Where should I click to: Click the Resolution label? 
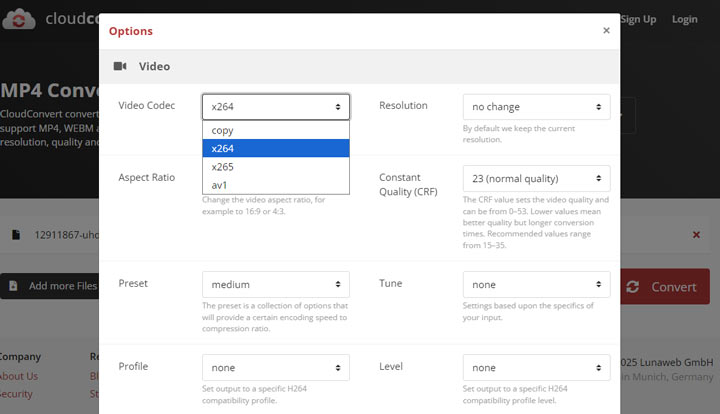(403, 106)
